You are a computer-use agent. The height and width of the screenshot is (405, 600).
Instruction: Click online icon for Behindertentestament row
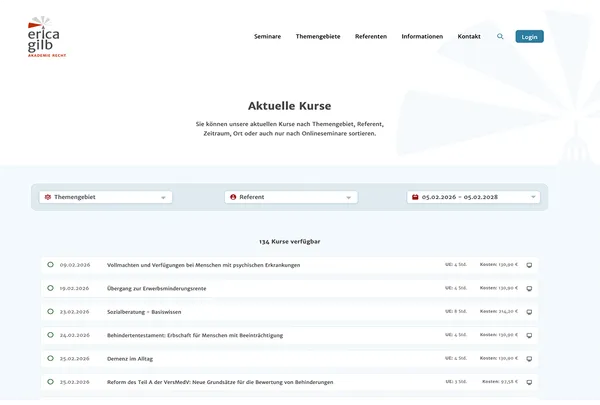[529, 335]
